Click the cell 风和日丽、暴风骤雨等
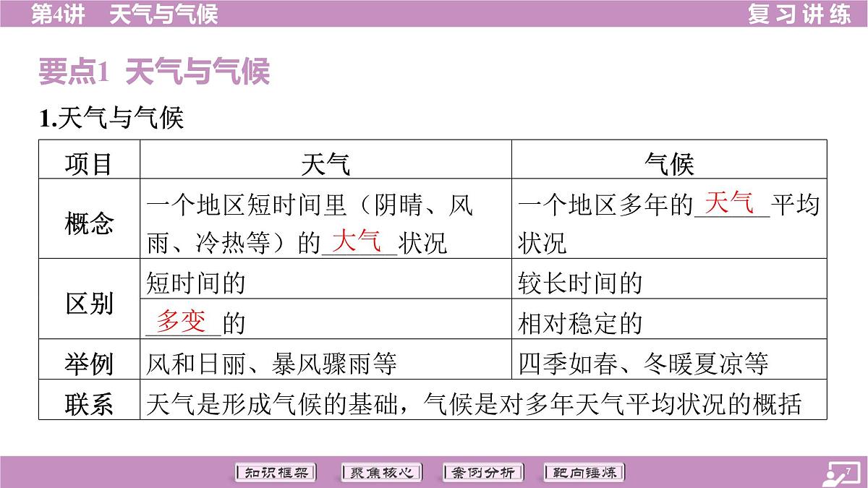Viewport: 868px width, 488px height. 326,360
